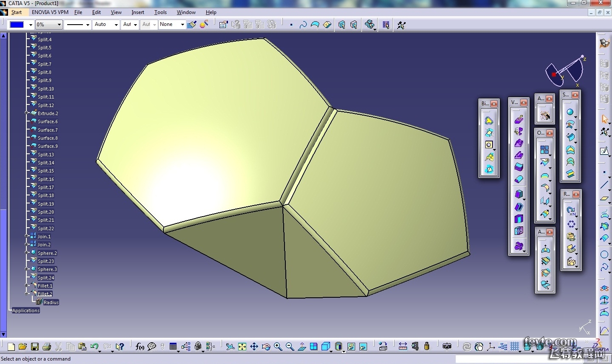Screen dimensions: 612x364
Task: Expand the Sphere.2 tree node
Action: 26,253
